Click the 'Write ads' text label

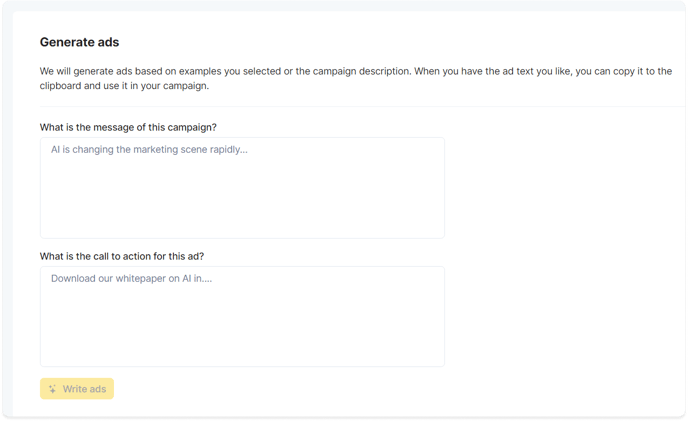(84, 389)
